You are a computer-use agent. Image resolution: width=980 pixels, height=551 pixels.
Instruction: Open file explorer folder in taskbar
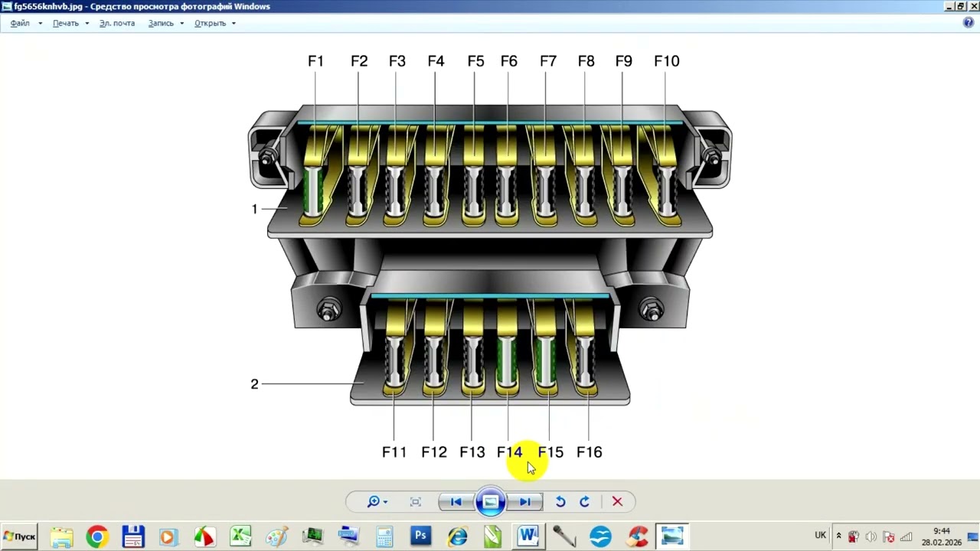61,536
